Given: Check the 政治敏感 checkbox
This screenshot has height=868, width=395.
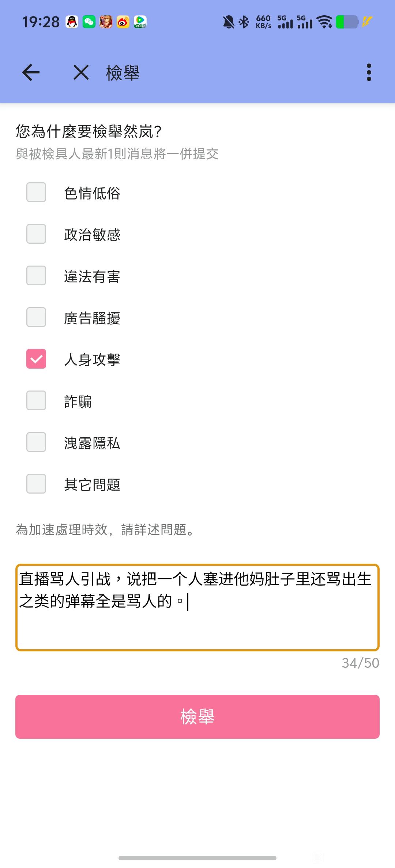Looking at the screenshot, I should coord(36,234).
